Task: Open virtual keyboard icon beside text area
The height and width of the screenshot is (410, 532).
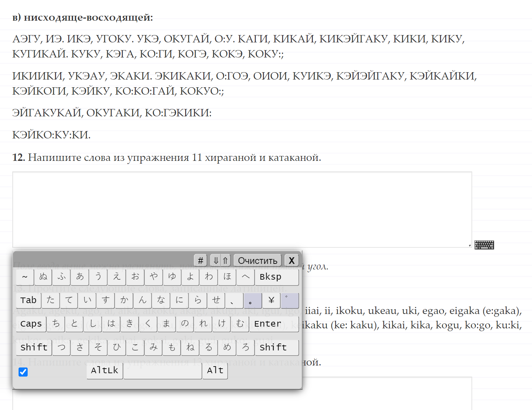Action: point(484,245)
